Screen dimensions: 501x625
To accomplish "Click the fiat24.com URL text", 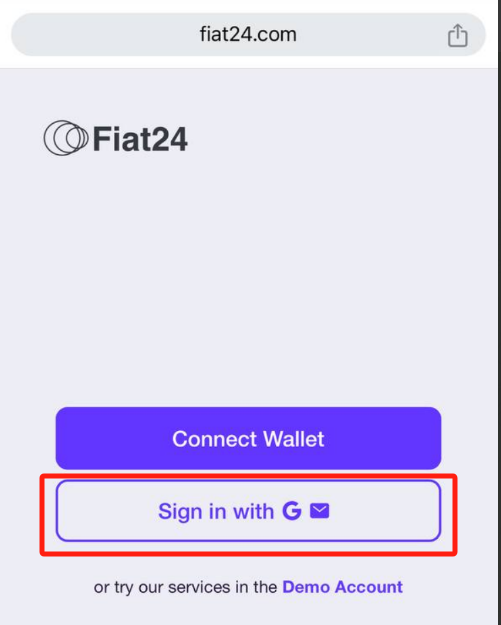I will pyautogui.click(x=248, y=35).
